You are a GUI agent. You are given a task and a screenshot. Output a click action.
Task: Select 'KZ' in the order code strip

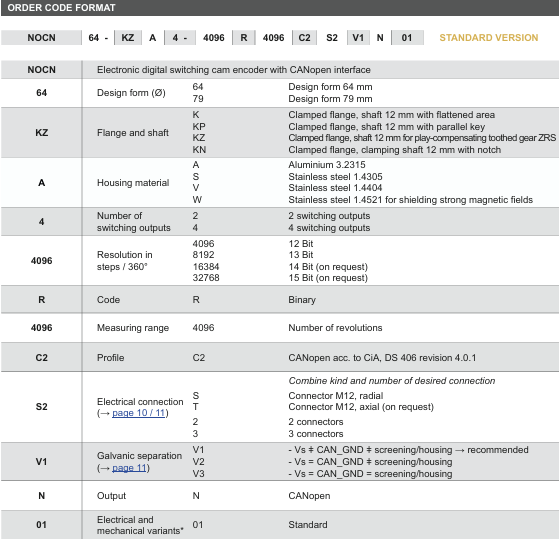[128, 38]
